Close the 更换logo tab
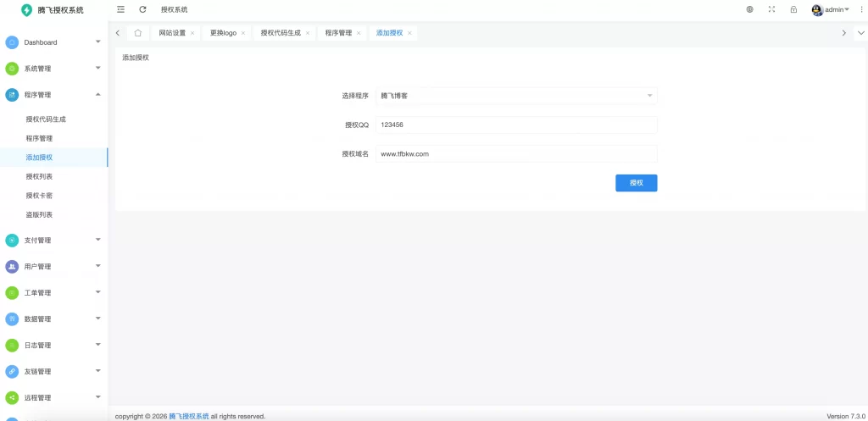 (x=243, y=33)
